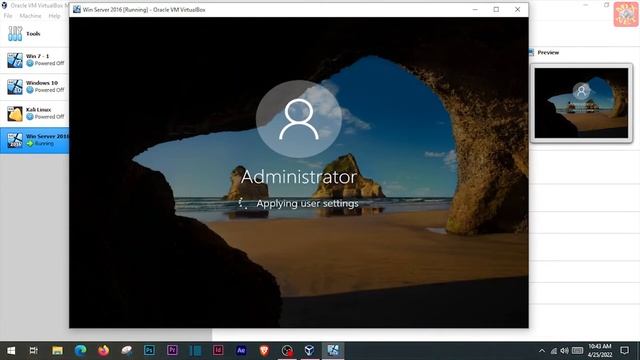Select the Windows 10 virtual machine
This screenshot has height=360, width=640.
pyautogui.click(x=34, y=87)
